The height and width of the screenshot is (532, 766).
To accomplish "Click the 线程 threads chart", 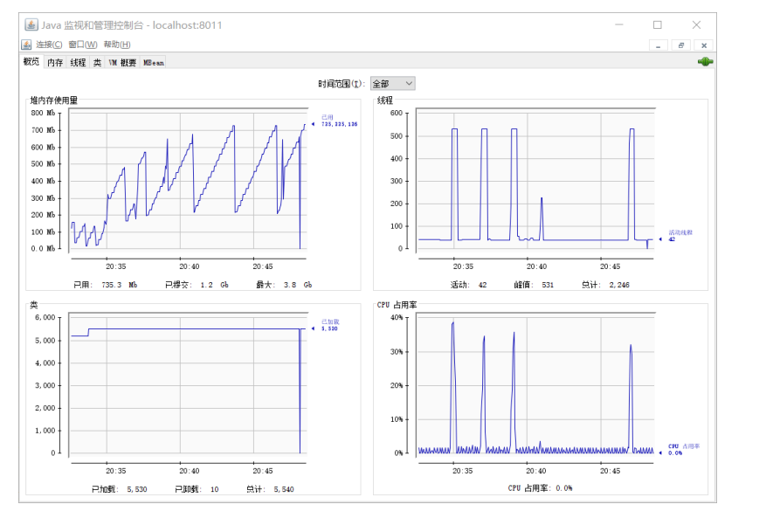I will (535, 180).
